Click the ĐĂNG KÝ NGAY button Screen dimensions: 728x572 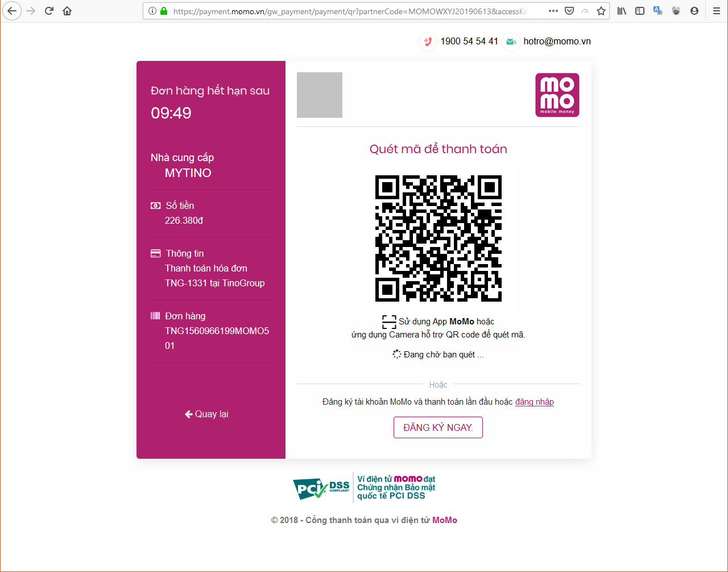[438, 427]
